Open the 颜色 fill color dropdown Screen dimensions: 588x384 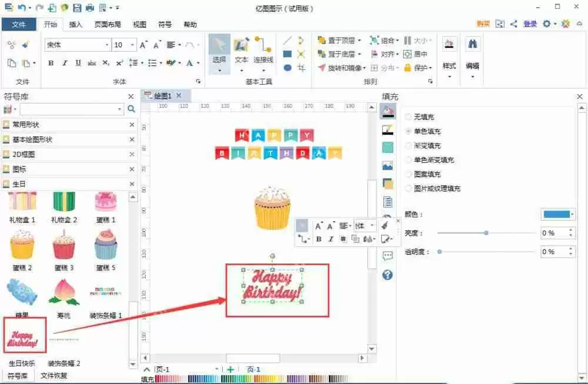point(572,214)
